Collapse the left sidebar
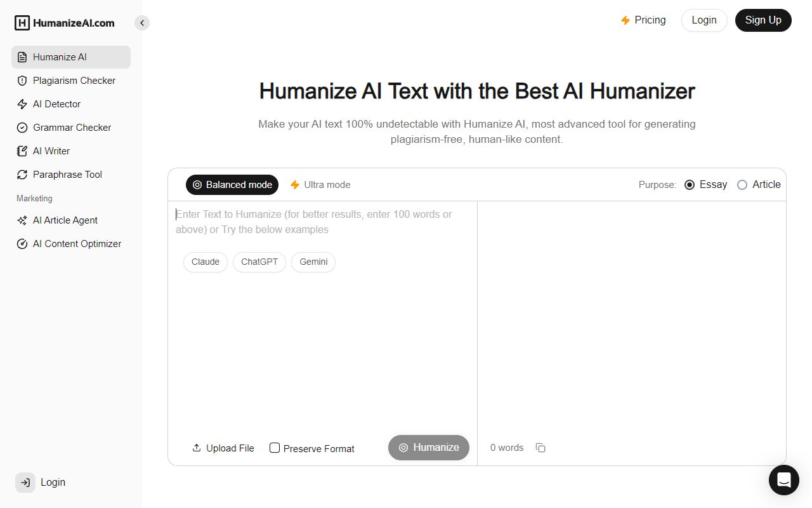 [x=142, y=22]
